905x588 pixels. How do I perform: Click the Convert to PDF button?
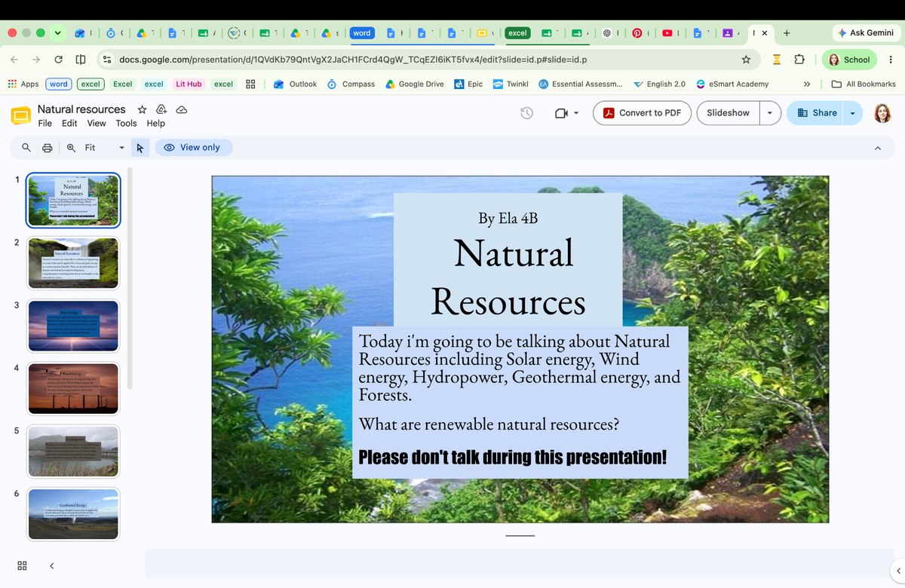click(x=642, y=113)
